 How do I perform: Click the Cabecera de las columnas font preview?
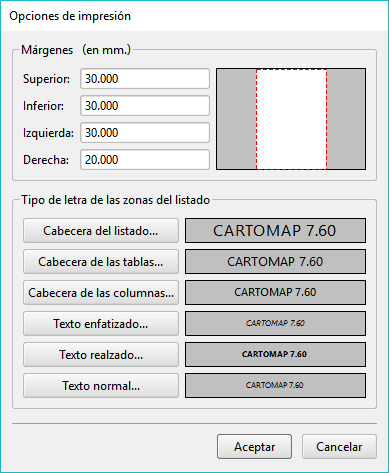(x=275, y=293)
